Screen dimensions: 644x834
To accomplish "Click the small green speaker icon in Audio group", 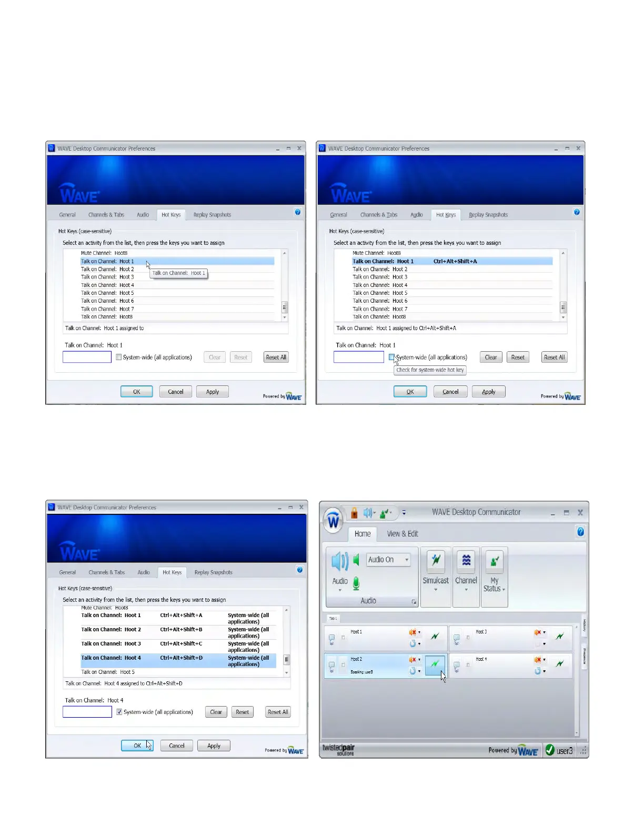I will (356, 560).
